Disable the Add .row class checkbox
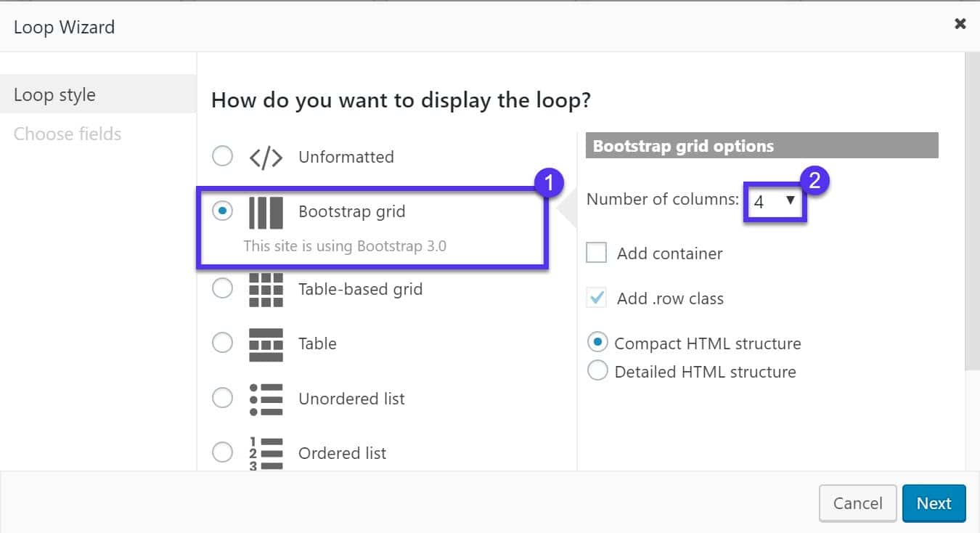Image resolution: width=980 pixels, height=533 pixels. (x=595, y=298)
